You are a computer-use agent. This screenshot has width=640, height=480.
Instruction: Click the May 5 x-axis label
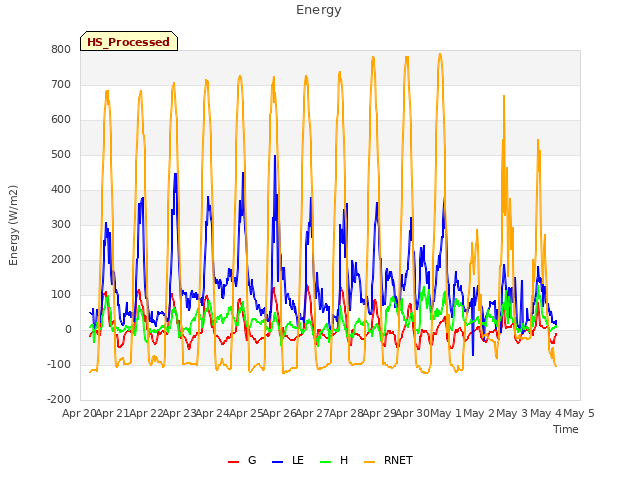(x=579, y=413)
